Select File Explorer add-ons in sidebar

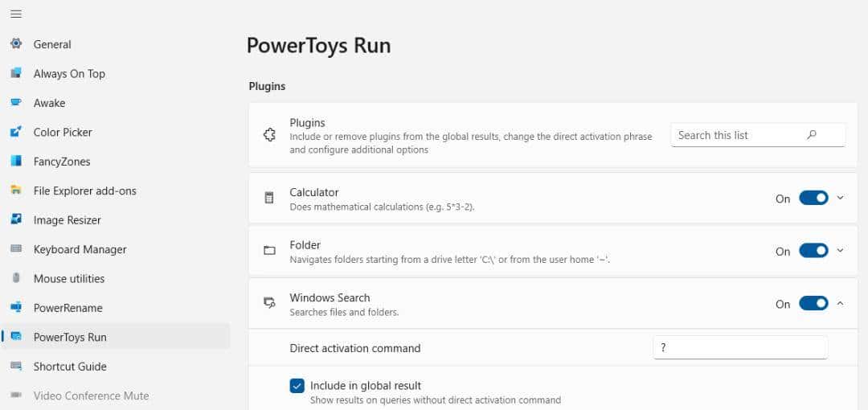pyautogui.click(x=84, y=191)
